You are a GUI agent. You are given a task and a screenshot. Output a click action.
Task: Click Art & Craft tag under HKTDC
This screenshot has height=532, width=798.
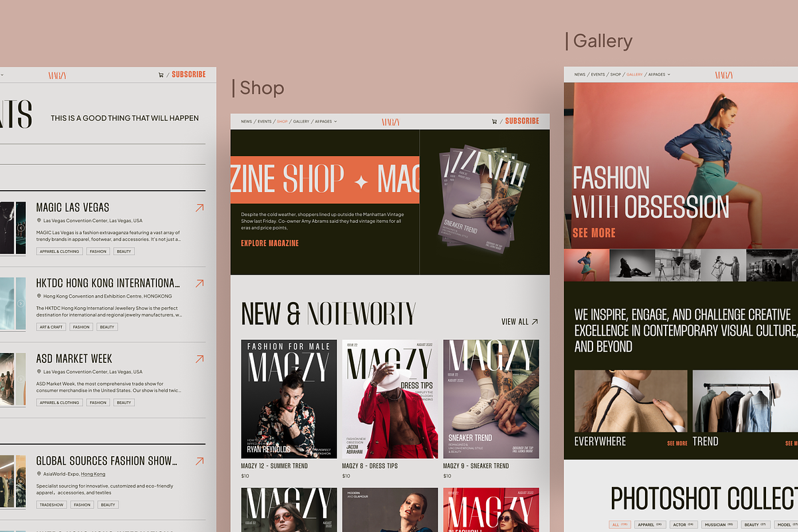coord(51,327)
